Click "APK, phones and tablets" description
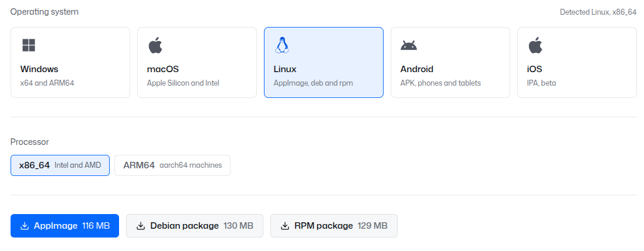 pos(440,83)
